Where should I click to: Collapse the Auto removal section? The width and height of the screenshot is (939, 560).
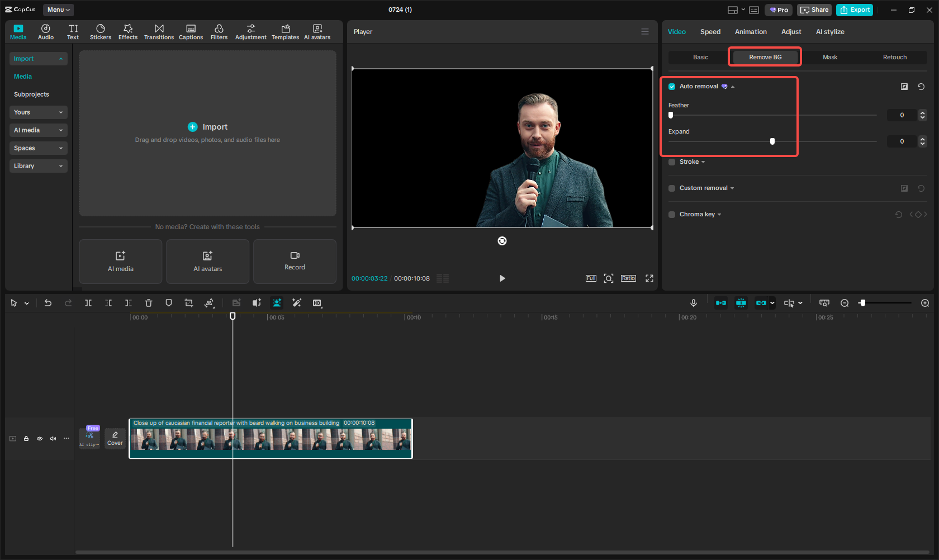(733, 86)
